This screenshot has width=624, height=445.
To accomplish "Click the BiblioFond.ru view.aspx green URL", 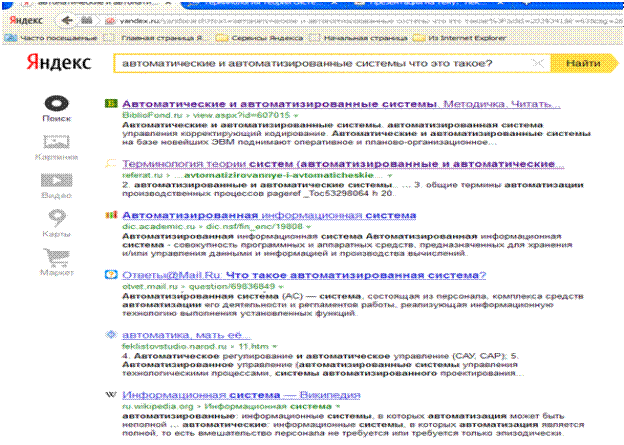I will point(206,115).
